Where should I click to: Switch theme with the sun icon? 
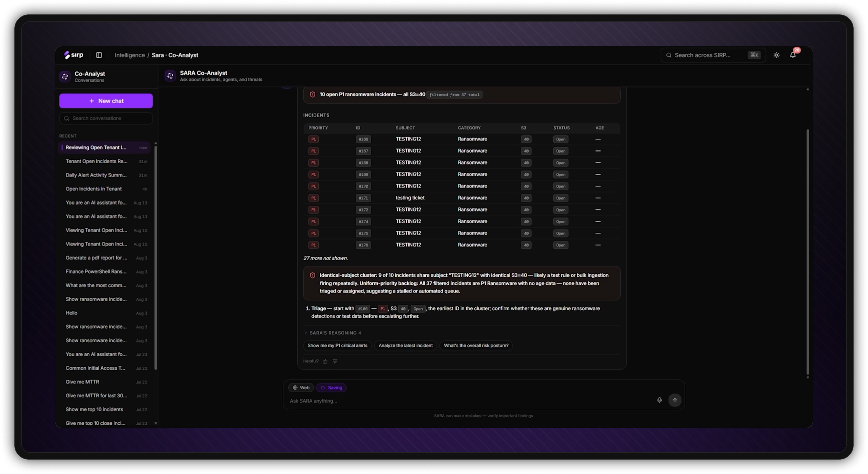click(x=776, y=55)
